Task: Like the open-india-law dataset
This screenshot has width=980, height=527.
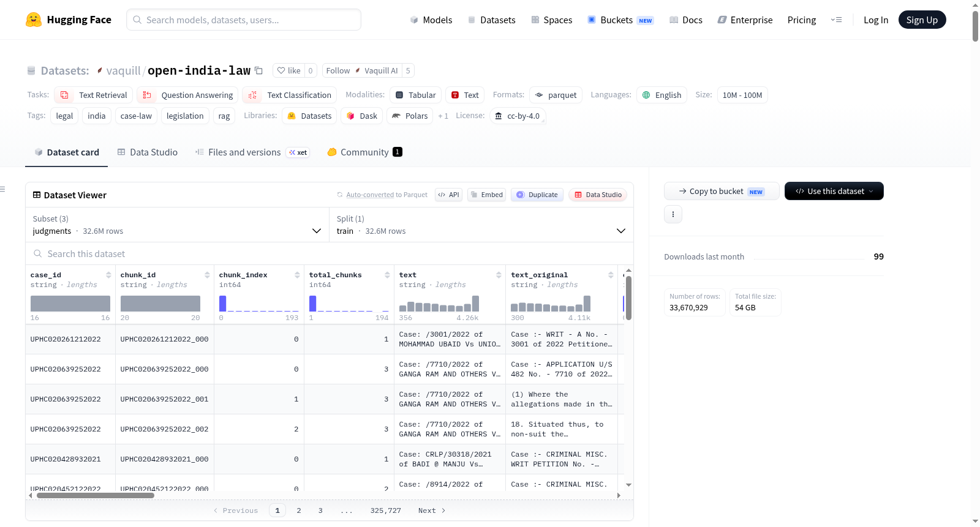Action: [288, 70]
